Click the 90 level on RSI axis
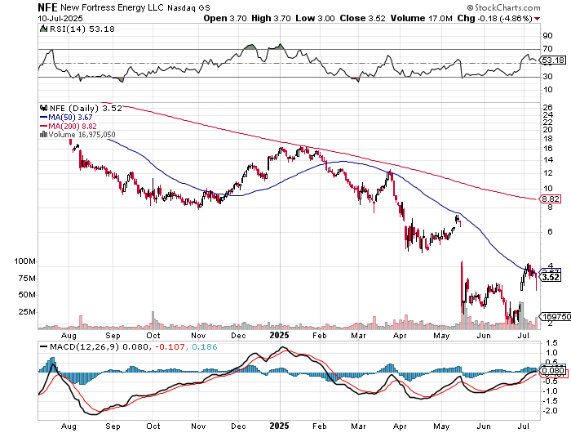The image size is (571, 433). (547, 36)
